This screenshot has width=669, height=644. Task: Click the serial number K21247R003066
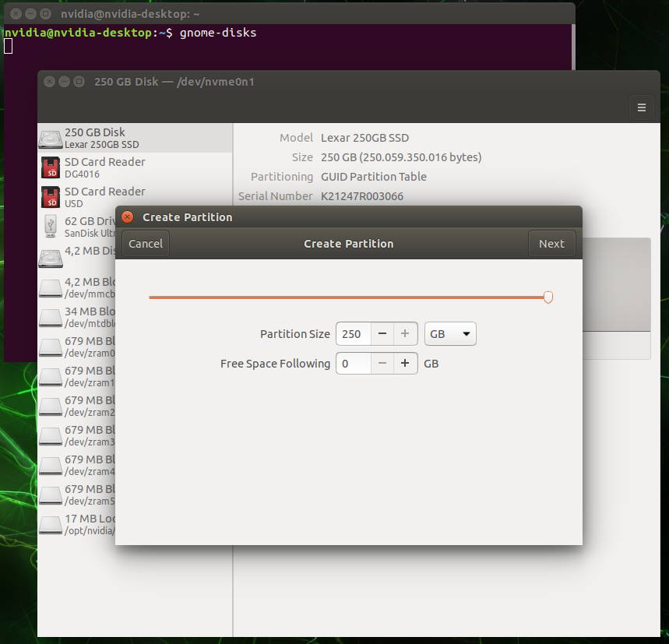[x=362, y=196]
